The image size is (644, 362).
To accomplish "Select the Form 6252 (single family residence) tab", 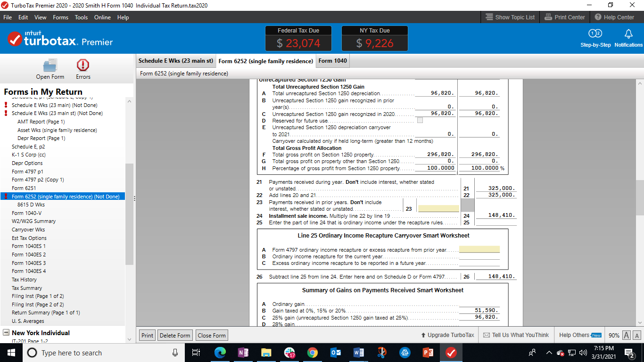I will coord(266,61).
